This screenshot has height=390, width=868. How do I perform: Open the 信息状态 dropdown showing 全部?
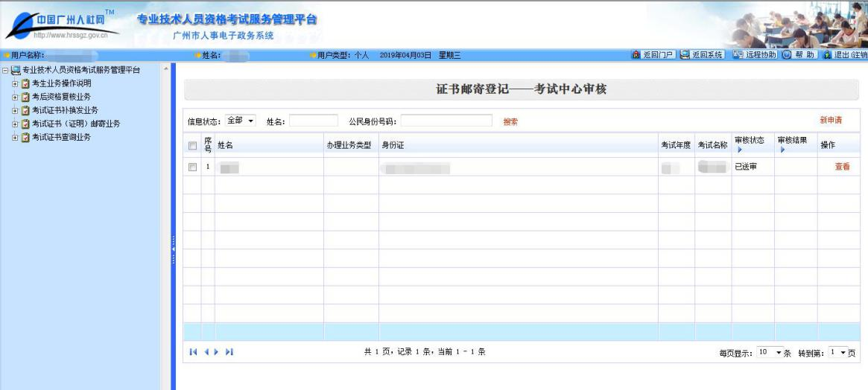tap(241, 121)
